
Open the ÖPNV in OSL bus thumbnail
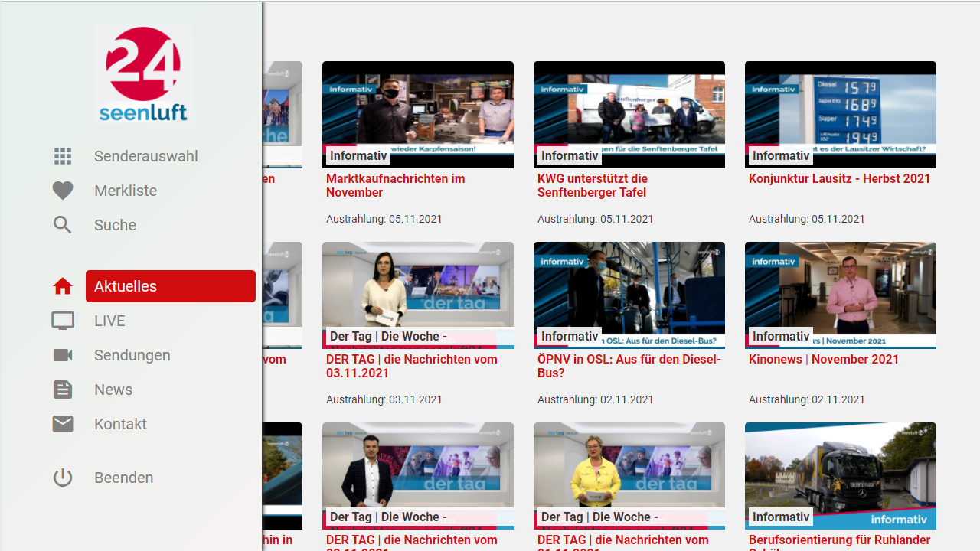629,295
